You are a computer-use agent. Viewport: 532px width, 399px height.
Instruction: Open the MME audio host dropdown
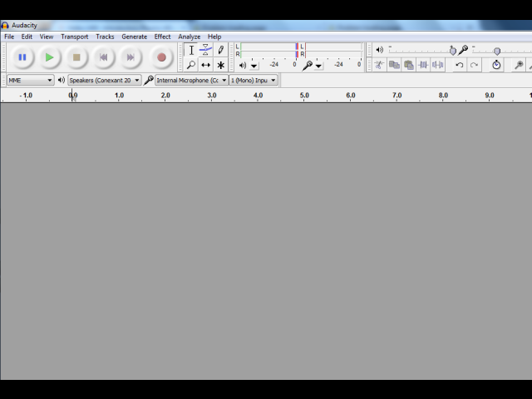point(30,81)
